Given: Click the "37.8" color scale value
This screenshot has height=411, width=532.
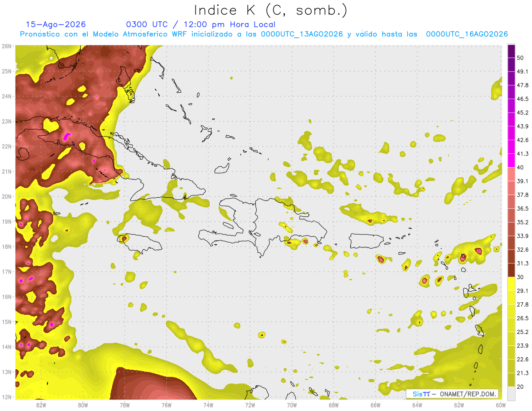Looking at the screenshot, I should (522, 195).
